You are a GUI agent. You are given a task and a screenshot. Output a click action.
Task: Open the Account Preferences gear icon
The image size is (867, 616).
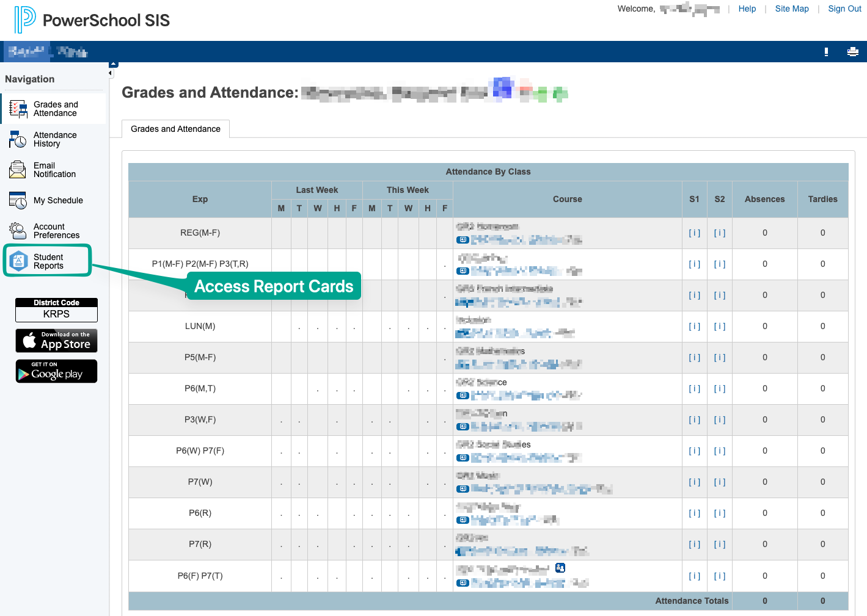(18, 231)
